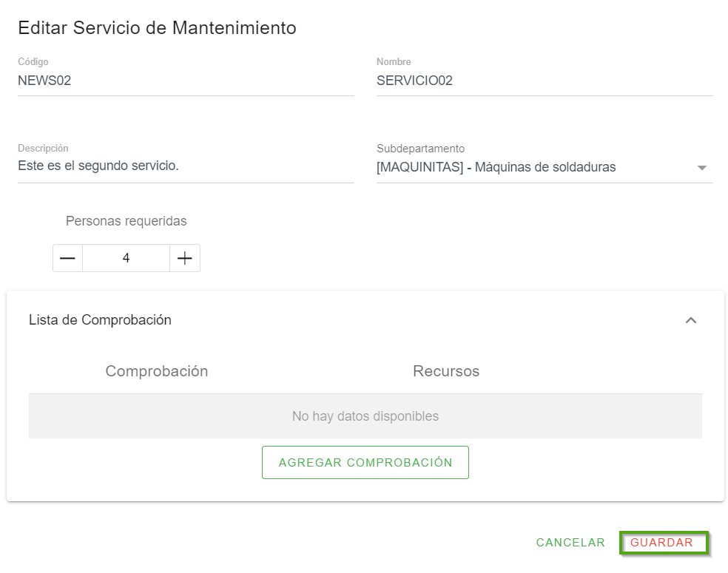Select the Subdepartamento value '[MAQUINITAS] - Máquinas de soldaduras'

click(x=496, y=167)
